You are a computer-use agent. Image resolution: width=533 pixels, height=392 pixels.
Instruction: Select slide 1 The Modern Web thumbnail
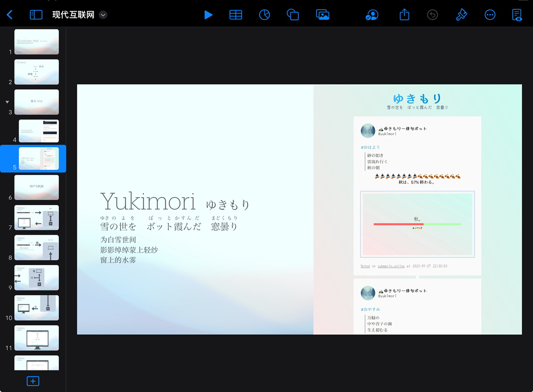37,42
